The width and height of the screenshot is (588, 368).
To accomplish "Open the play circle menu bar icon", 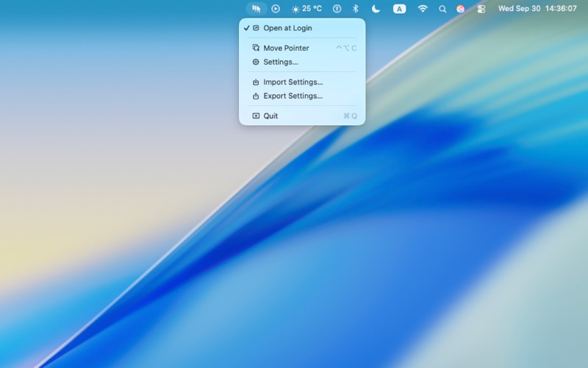I will [276, 9].
